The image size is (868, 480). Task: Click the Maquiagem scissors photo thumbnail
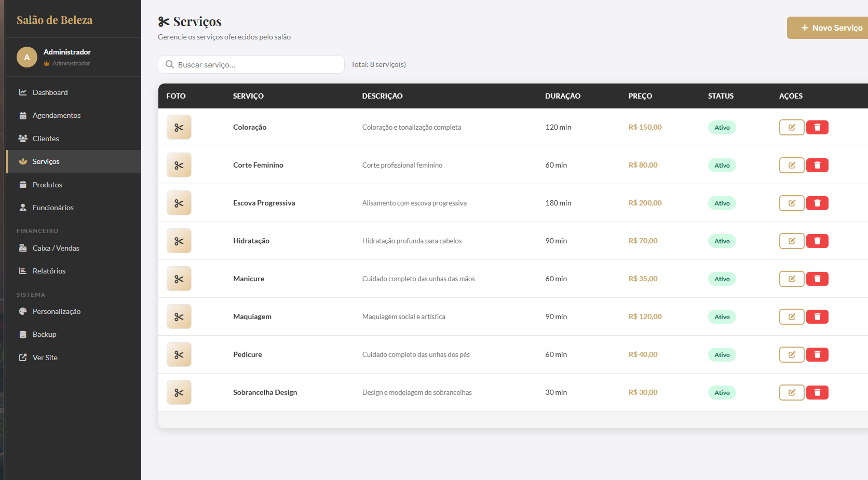pos(179,317)
